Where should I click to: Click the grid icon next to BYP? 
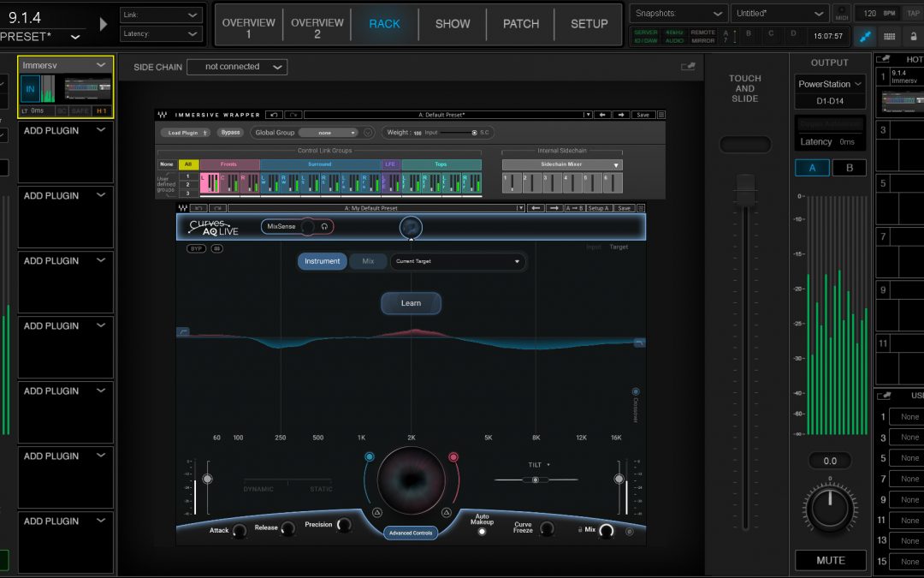point(216,249)
